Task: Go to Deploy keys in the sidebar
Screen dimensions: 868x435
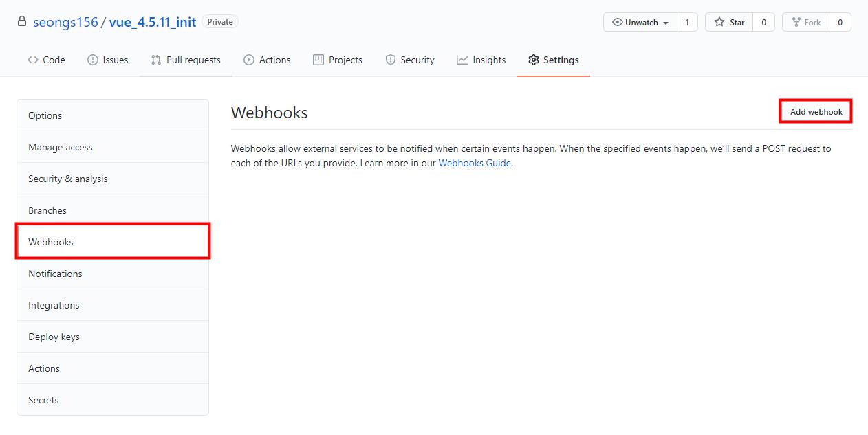Action: tap(113, 337)
